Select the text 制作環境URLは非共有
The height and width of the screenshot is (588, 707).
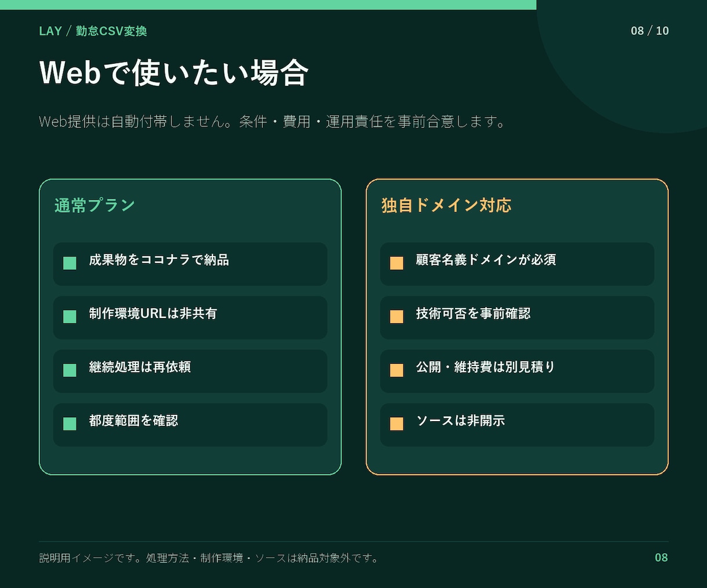(x=153, y=313)
